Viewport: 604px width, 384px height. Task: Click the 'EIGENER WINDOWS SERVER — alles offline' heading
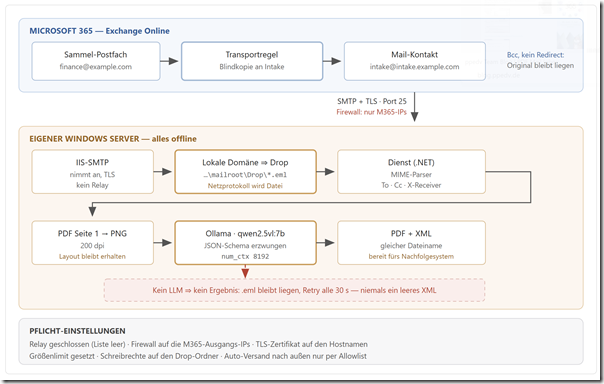[113, 139]
